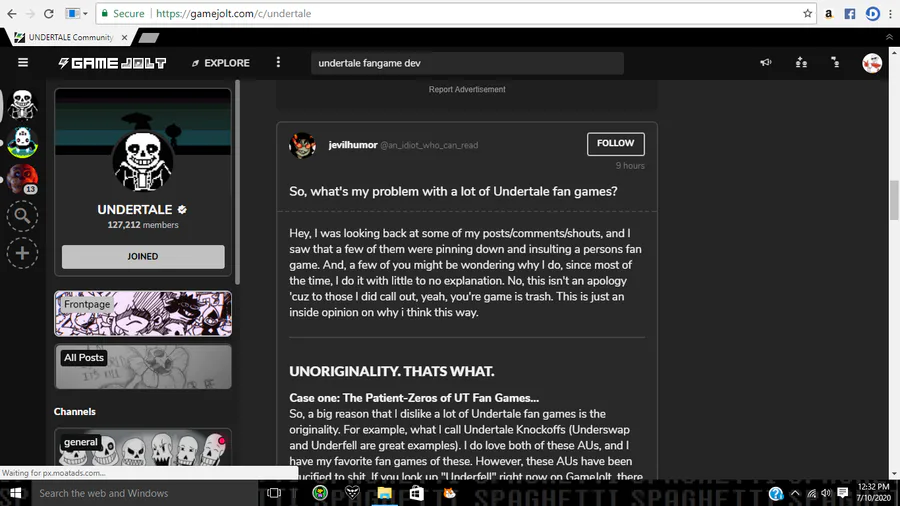Viewport: 900px width, 506px height.
Task: Click the Amazon extension icon
Action: [x=828, y=14]
